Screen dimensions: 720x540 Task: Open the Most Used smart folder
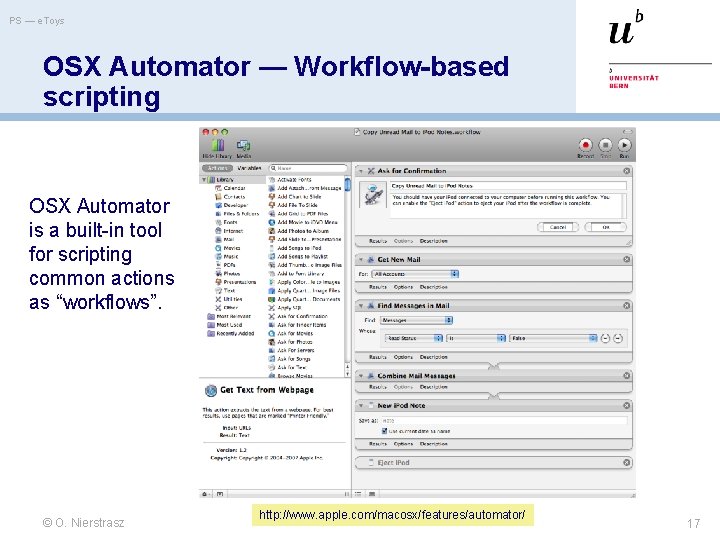(x=225, y=325)
